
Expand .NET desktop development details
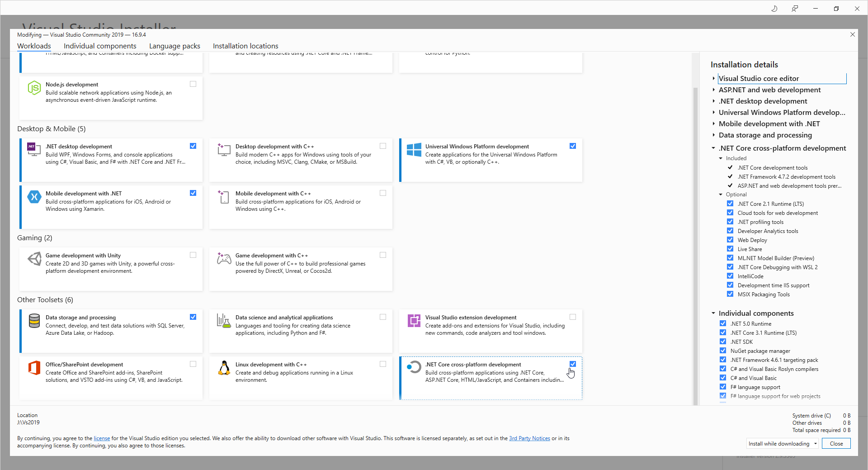[714, 101]
